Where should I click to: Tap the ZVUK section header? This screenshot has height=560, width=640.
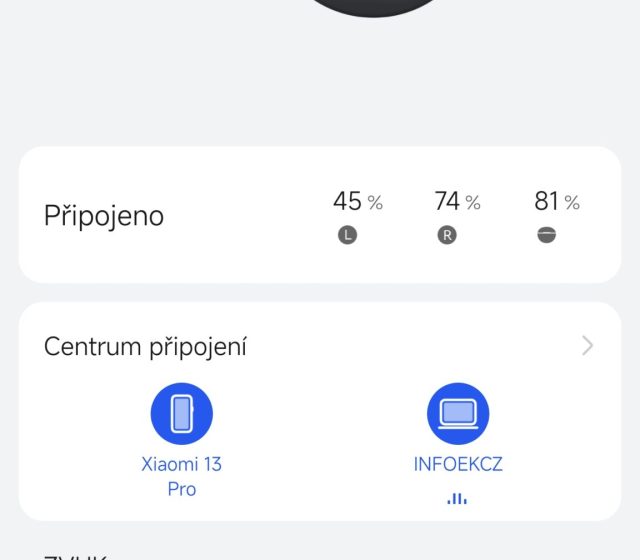75,556
